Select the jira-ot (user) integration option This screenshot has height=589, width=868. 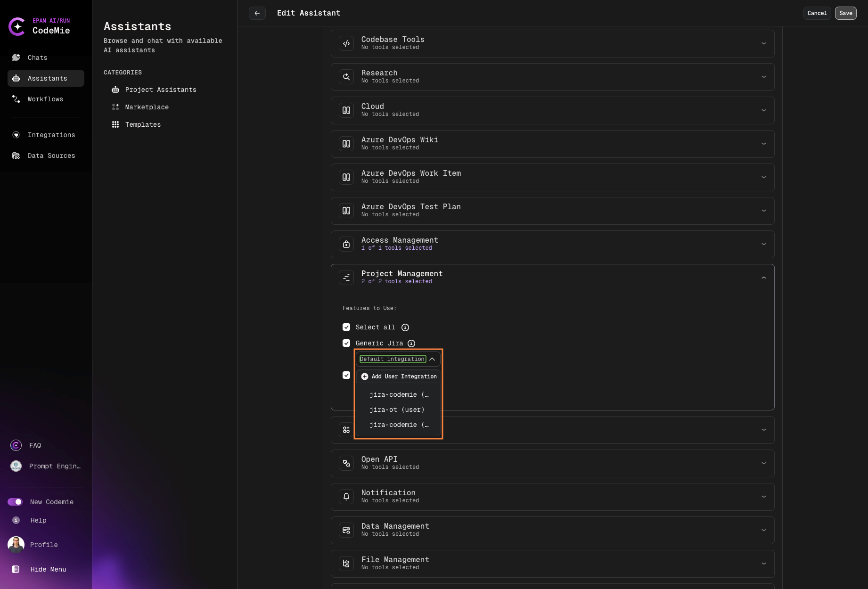[x=397, y=410]
